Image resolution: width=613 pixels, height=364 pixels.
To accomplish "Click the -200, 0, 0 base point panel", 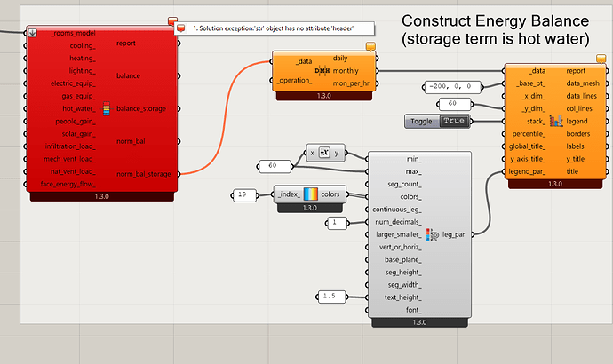I will tap(452, 86).
